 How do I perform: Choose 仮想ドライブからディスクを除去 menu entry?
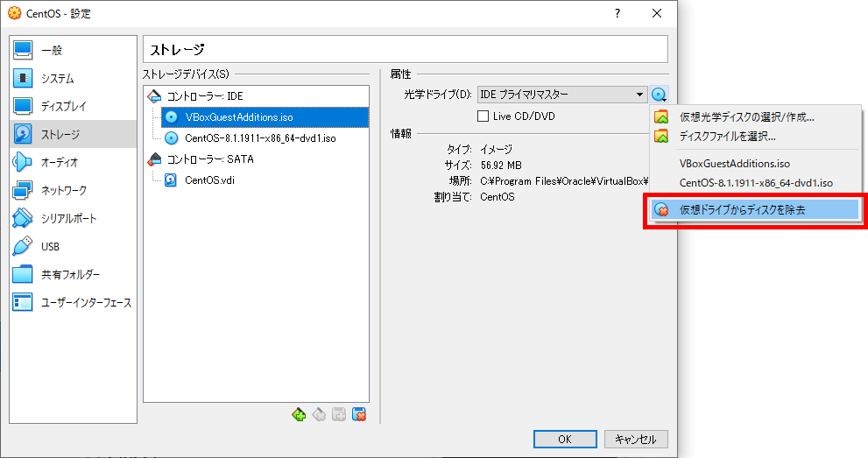tap(755, 209)
